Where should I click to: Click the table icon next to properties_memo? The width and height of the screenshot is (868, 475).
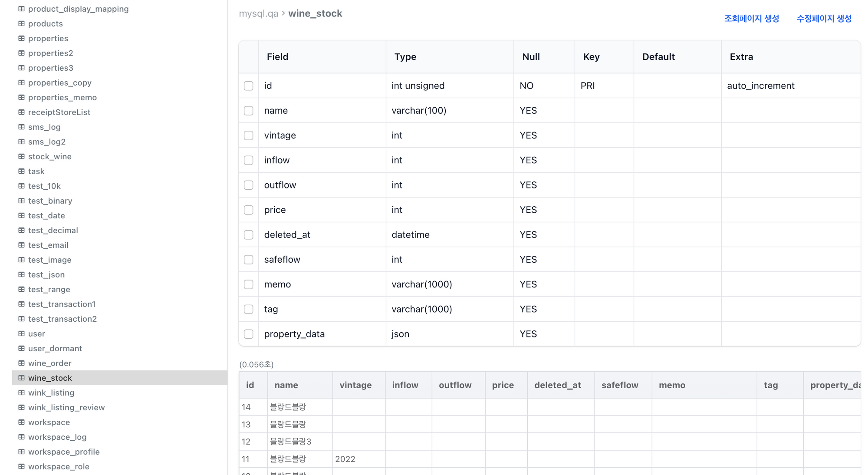(x=21, y=97)
